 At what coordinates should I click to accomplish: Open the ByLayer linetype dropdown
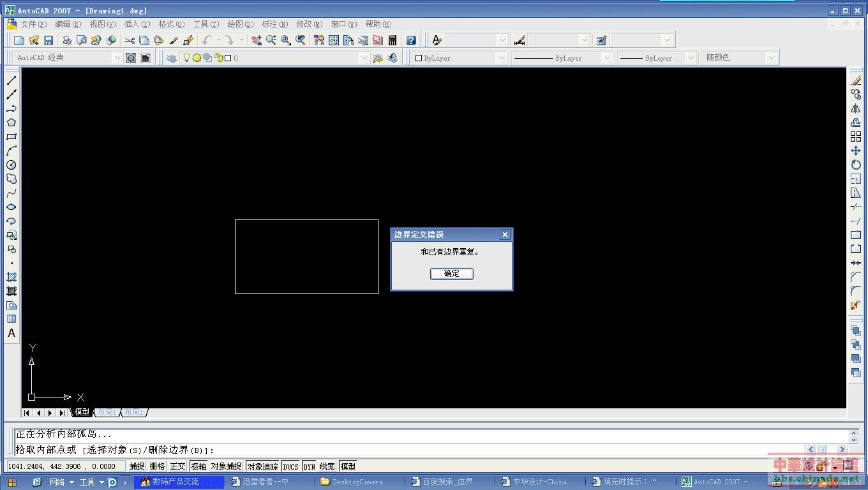click(x=607, y=57)
